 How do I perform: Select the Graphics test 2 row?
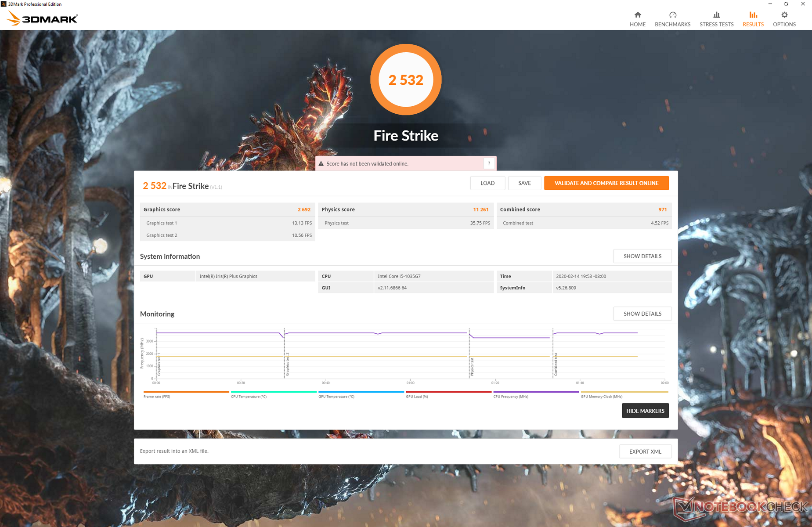(x=227, y=235)
